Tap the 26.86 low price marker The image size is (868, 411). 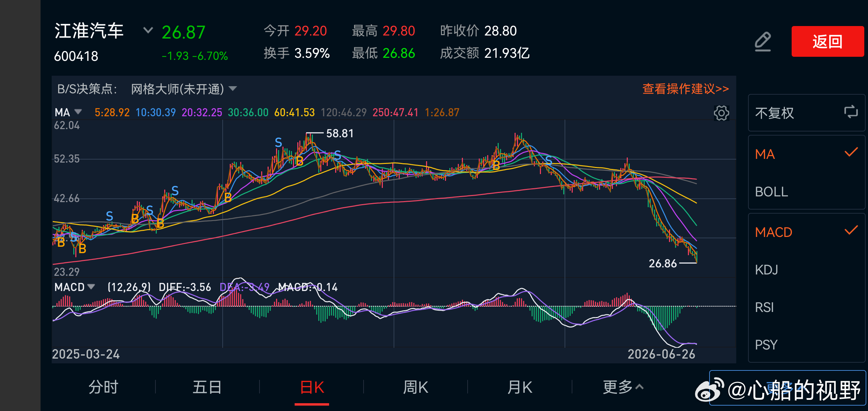663,263
